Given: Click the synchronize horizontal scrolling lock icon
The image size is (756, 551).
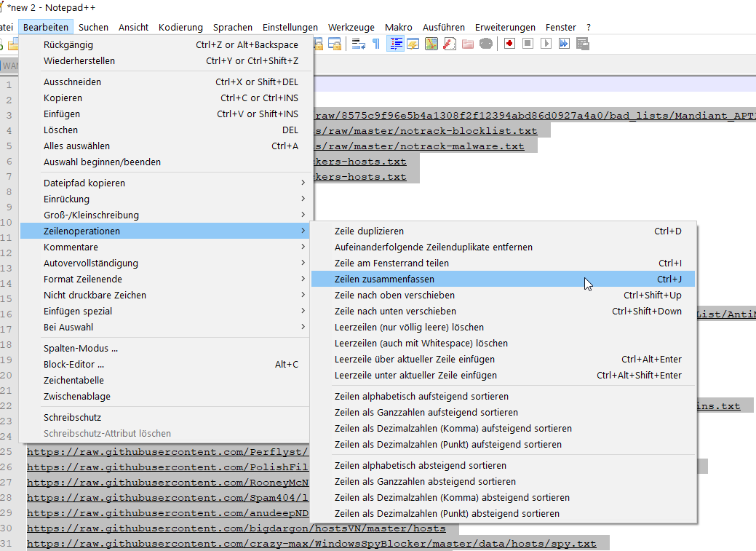Looking at the screenshot, I should point(335,44).
